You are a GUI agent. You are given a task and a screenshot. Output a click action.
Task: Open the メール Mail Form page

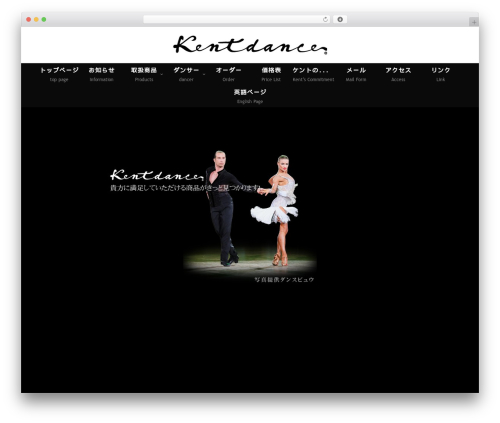click(x=356, y=74)
